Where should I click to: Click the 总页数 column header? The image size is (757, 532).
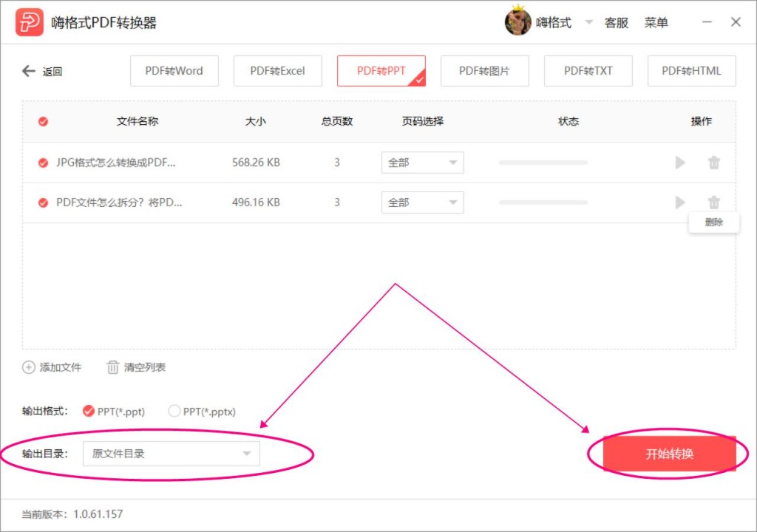tap(337, 121)
